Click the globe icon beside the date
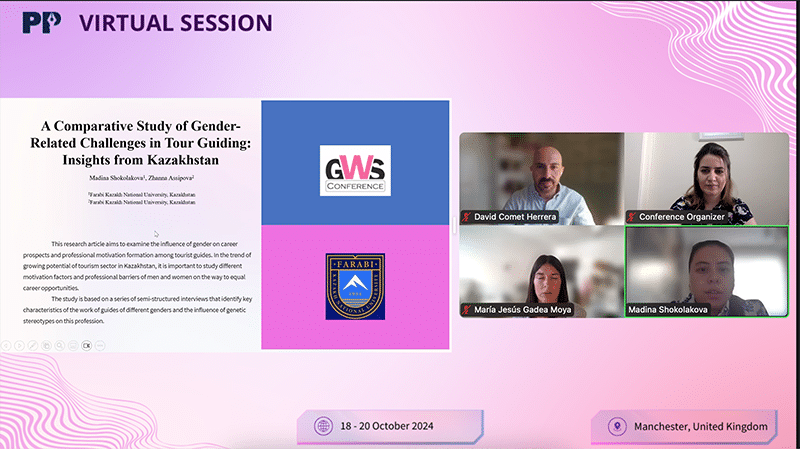 [x=323, y=426]
